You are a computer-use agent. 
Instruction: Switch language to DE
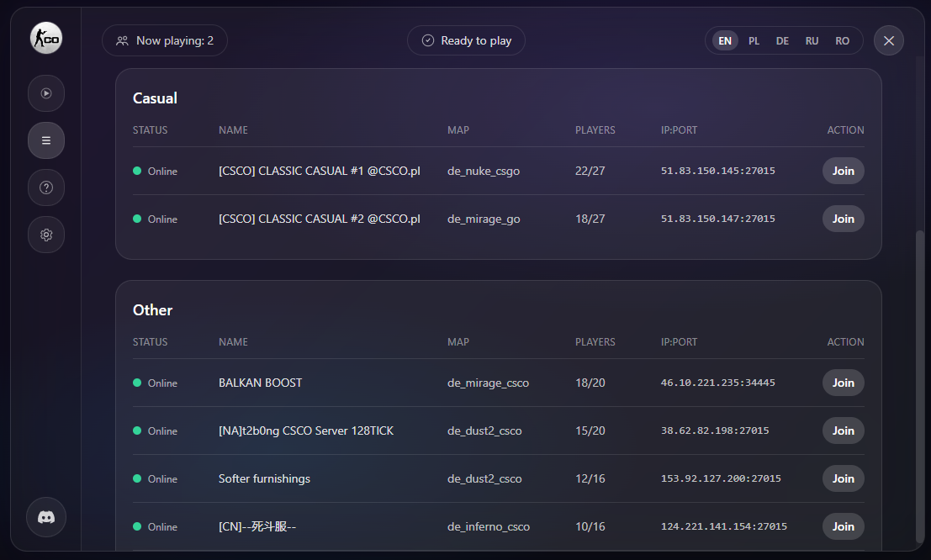[782, 40]
